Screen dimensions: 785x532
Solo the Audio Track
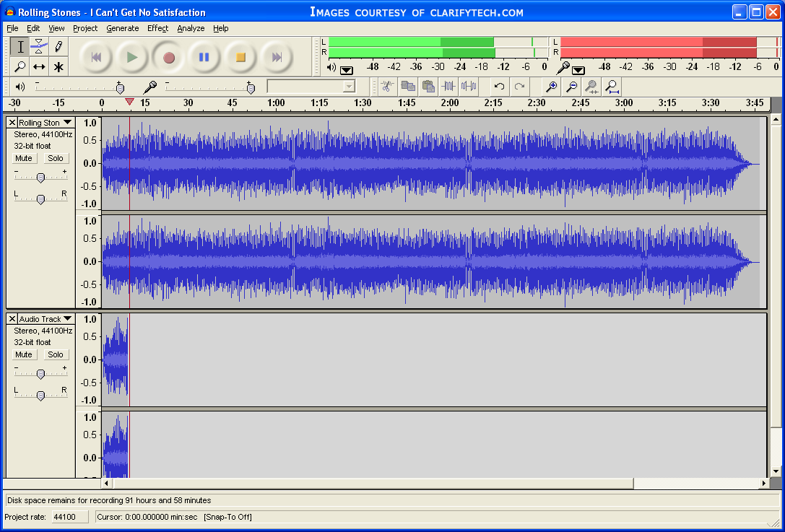(x=56, y=354)
